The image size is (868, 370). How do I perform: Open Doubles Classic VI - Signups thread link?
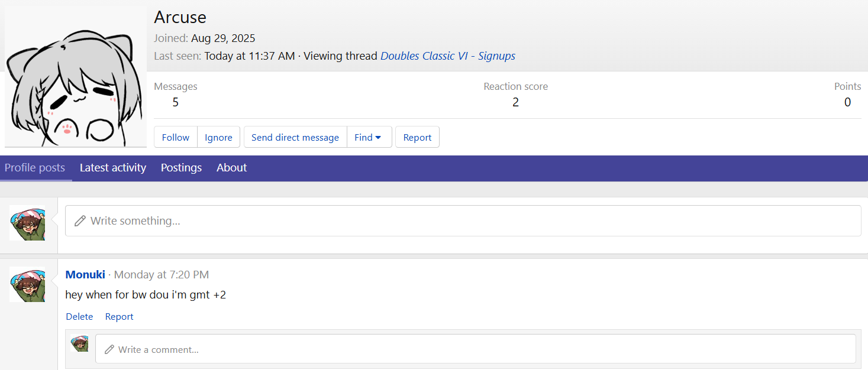[x=448, y=56]
